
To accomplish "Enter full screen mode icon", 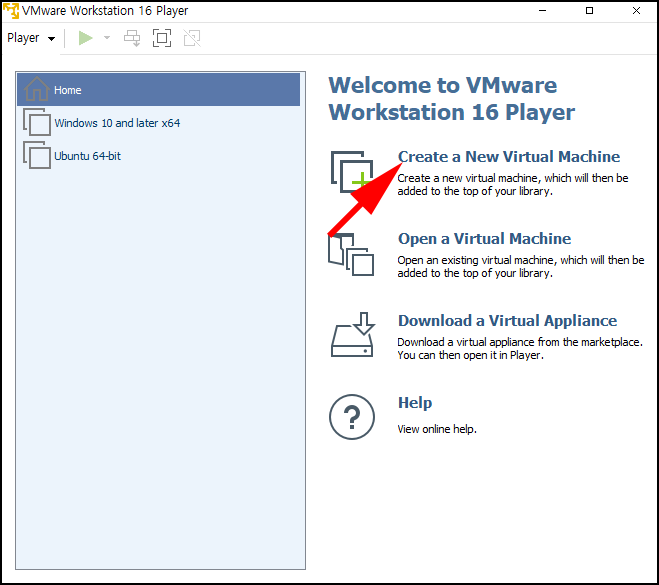I will tap(162, 38).
